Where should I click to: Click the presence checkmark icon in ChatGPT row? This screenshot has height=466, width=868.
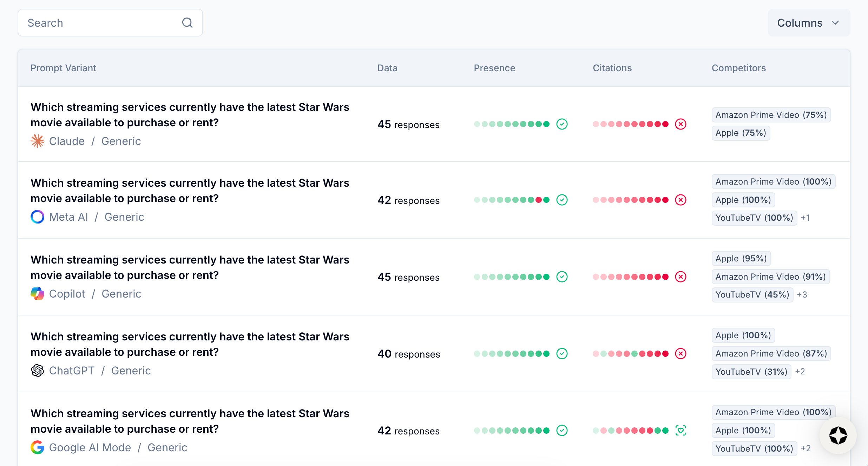click(562, 354)
